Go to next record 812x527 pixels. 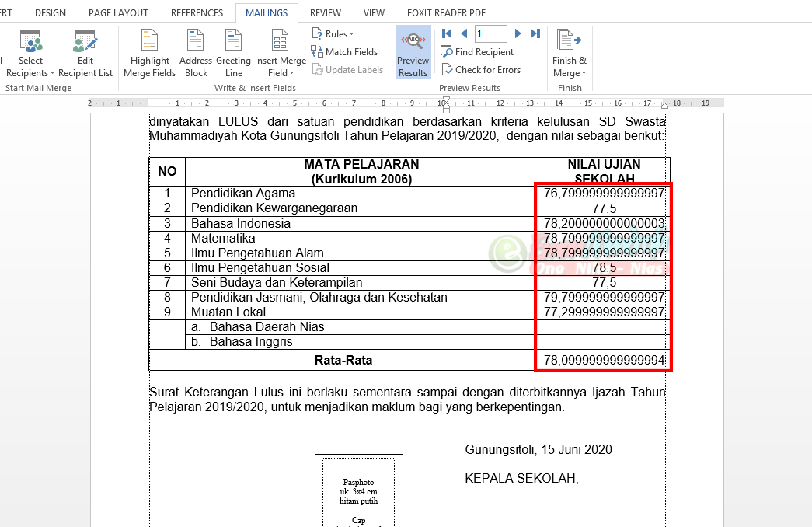coord(518,33)
